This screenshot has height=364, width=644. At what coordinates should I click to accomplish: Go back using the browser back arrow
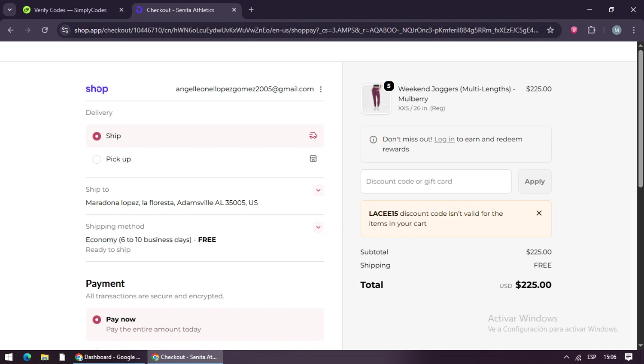(x=11, y=30)
